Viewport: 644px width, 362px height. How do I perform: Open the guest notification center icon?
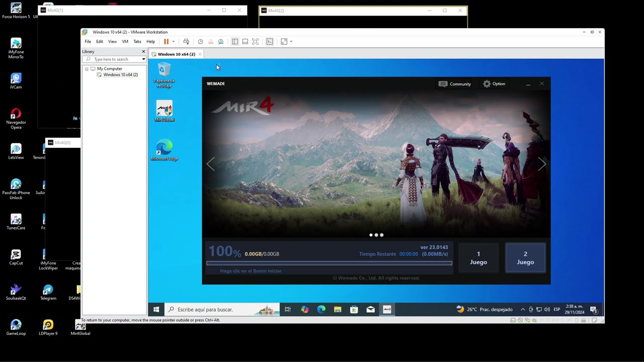(593, 309)
